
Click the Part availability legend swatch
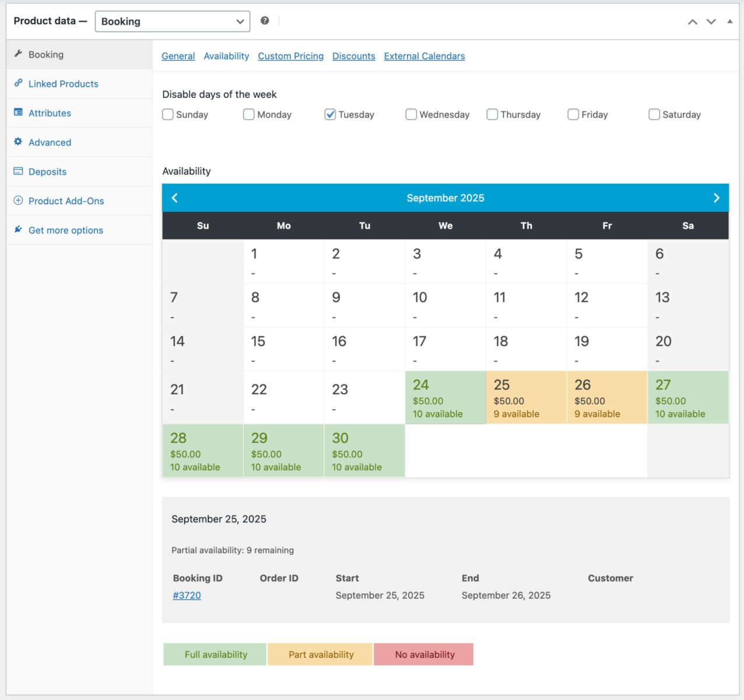pyautogui.click(x=321, y=654)
